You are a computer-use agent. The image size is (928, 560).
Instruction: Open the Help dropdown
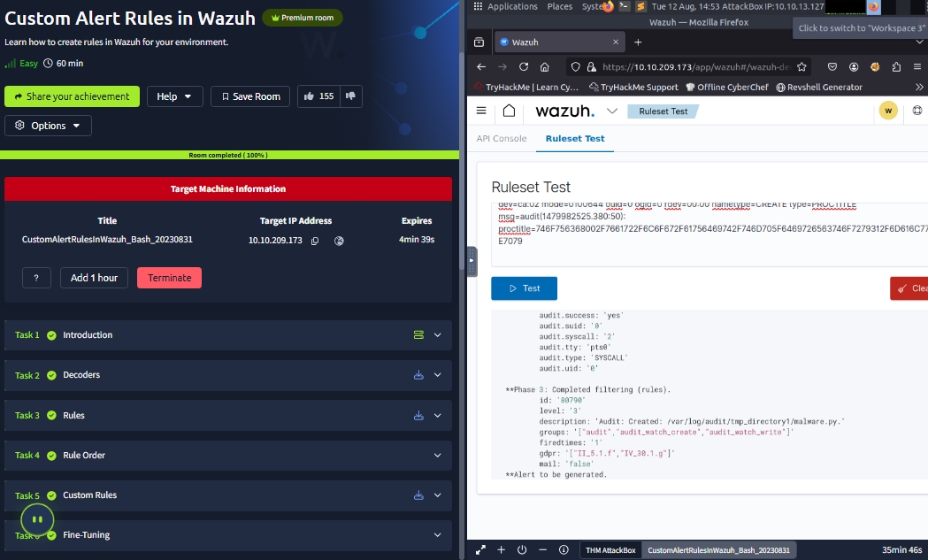pyautogui.click(x=175, y=96)
